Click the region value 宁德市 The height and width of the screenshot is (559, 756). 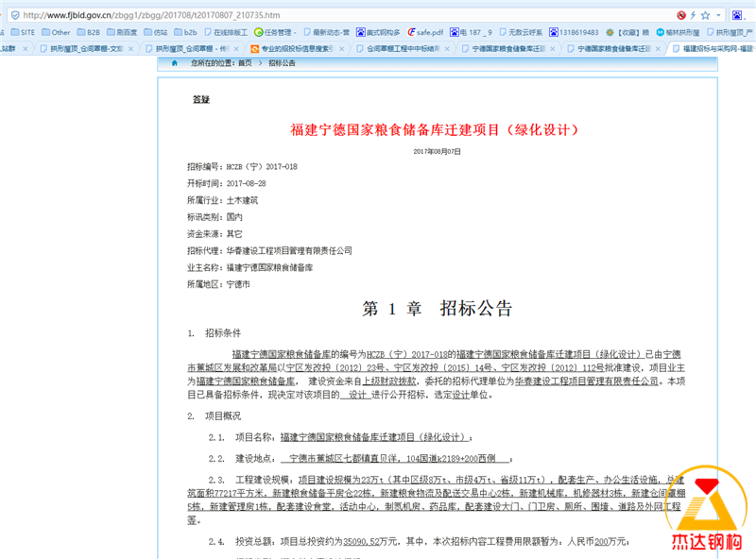[x=238, y=284]
